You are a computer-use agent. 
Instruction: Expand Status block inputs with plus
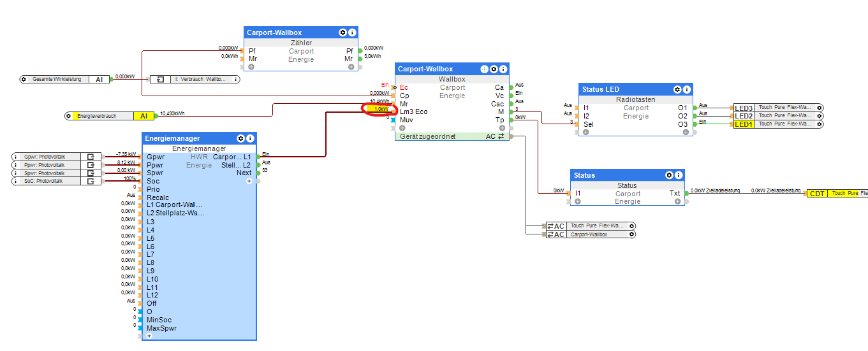point(578,201)
